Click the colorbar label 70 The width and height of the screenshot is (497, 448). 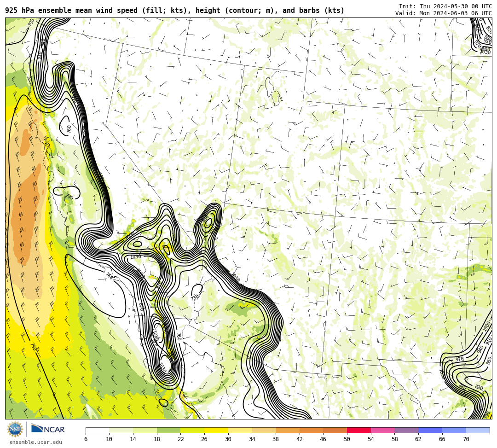(x=466, y=439)
